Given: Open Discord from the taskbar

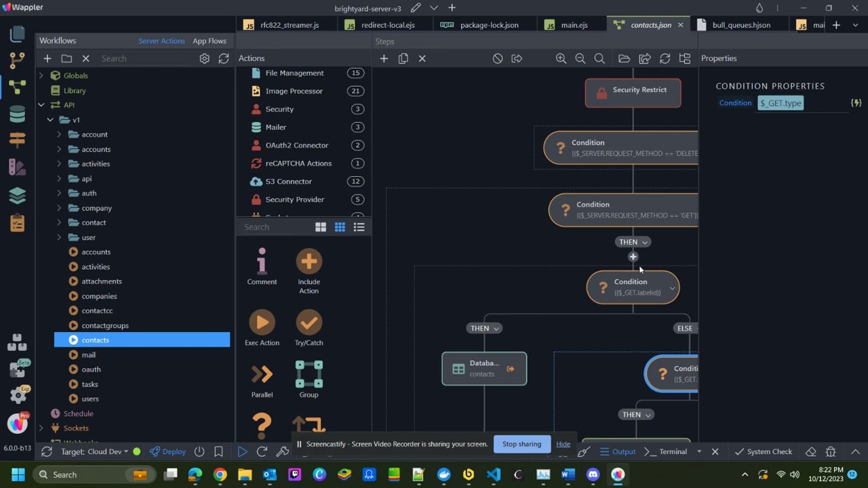Looking at the screenshot, I should coord(593,474).
